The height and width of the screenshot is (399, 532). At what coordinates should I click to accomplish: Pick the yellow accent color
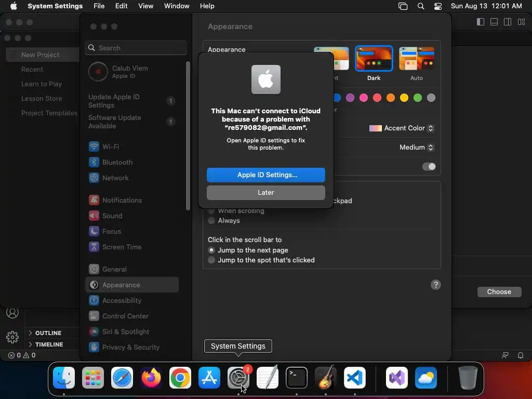[404, 98]
